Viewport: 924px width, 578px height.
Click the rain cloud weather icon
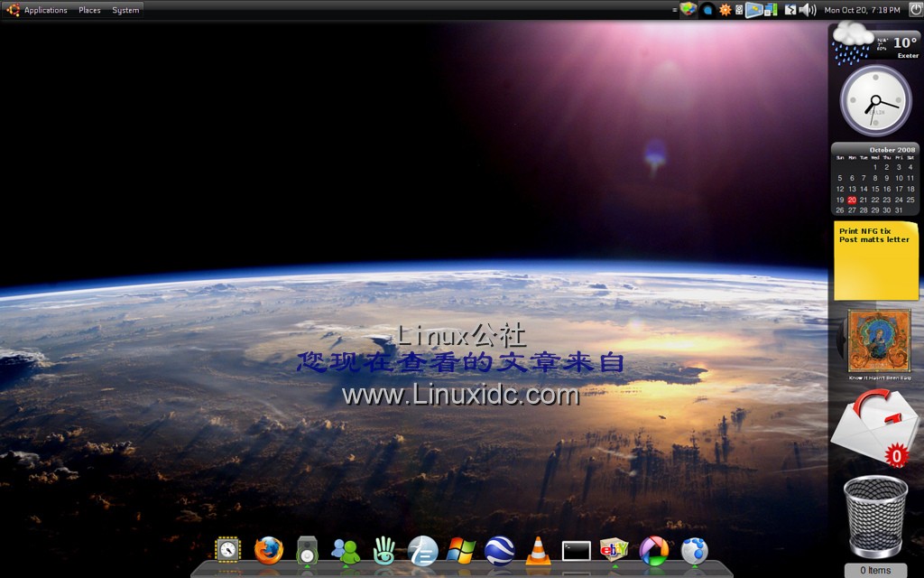[x=852, y=42]
